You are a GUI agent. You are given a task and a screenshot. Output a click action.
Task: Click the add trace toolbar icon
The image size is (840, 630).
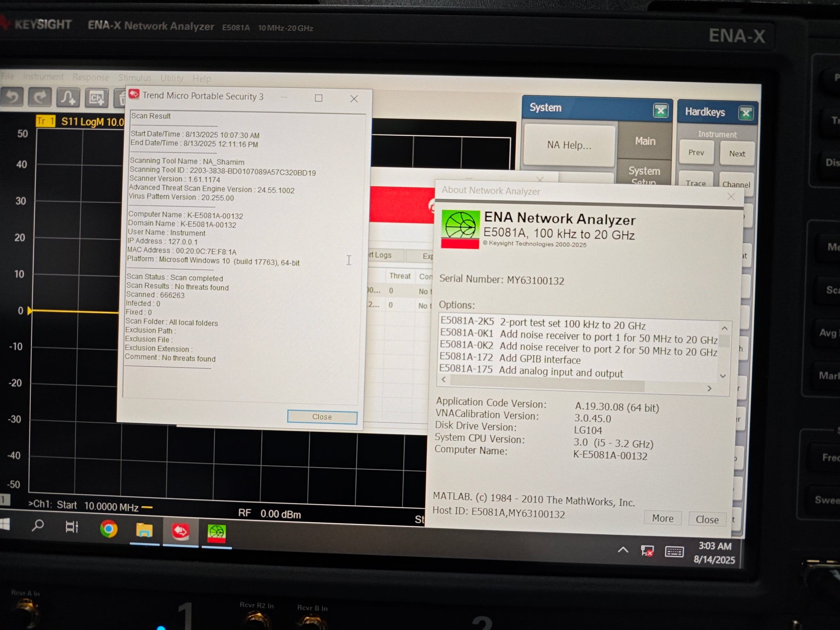point(68,98)
